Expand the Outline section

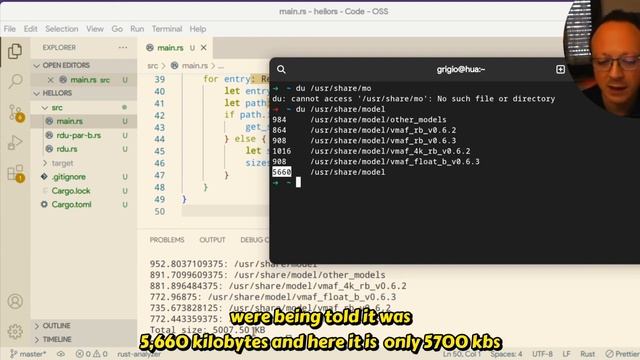[x=37, y=326]
